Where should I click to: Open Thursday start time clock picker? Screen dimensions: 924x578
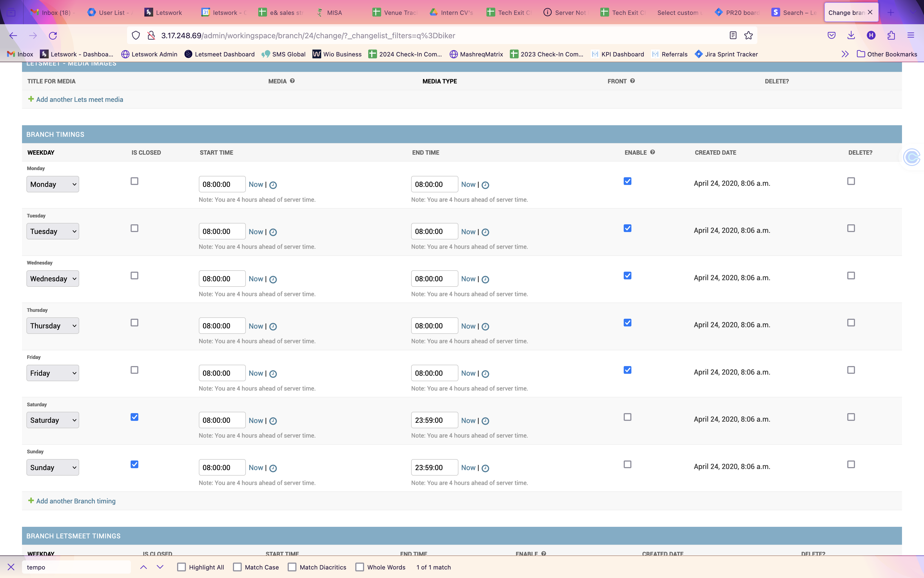[x=273, y=326]
